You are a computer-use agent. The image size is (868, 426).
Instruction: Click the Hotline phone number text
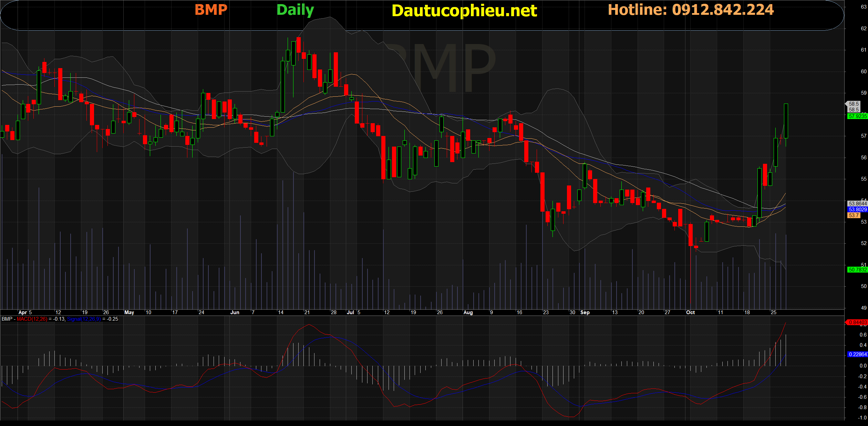click(x=691, y=10)
